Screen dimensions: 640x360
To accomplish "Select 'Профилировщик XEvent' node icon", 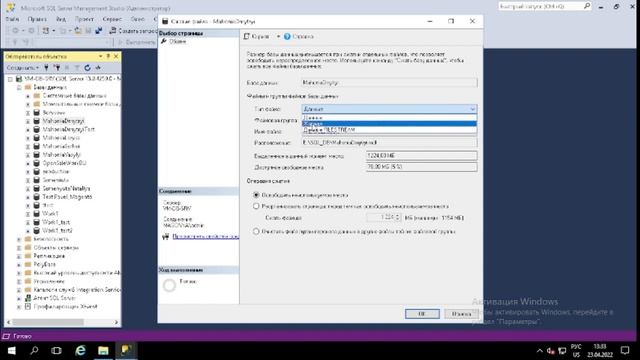I will pyautogui.click(x=28, y=307).
